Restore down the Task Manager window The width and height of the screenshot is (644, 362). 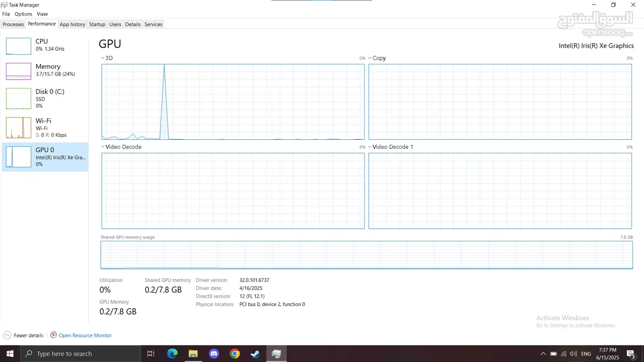(x=613, y=5)
